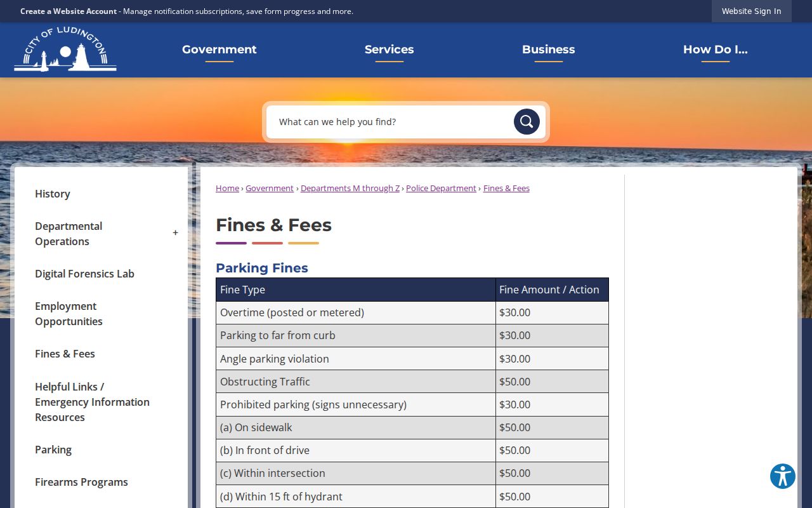Click the 'Fine Amount / Action' header

(x=552, y=290)
